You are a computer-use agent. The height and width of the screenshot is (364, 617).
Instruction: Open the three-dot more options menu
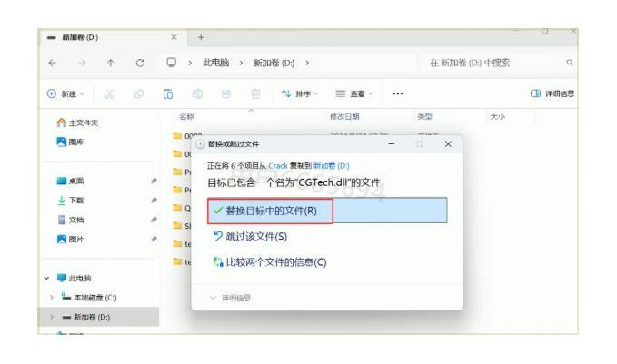(397, 93)
